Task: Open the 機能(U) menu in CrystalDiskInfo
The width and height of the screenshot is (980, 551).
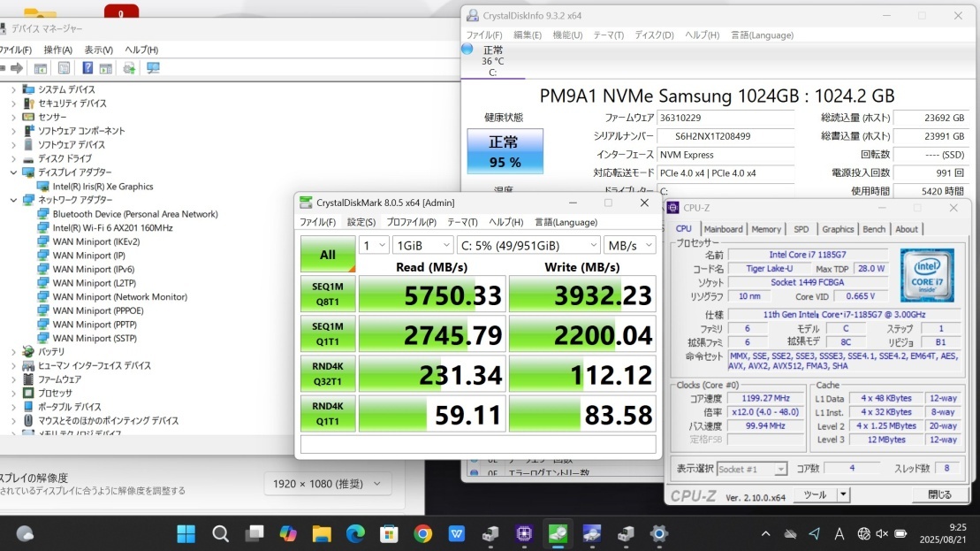Action: 567,35
